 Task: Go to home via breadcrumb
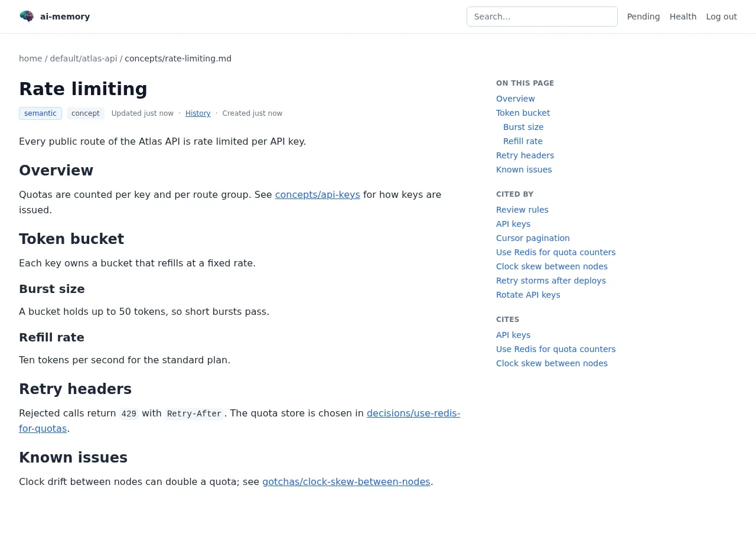coord(31,58)
